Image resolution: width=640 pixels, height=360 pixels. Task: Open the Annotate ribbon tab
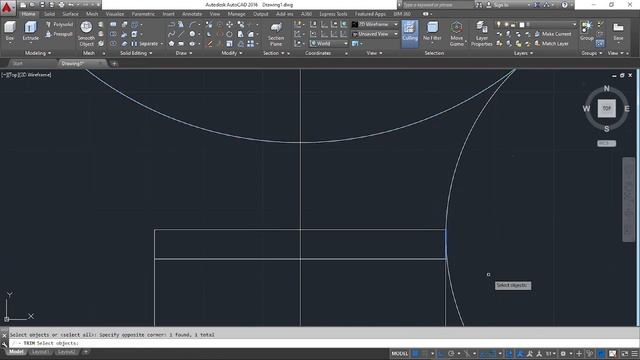192,14
